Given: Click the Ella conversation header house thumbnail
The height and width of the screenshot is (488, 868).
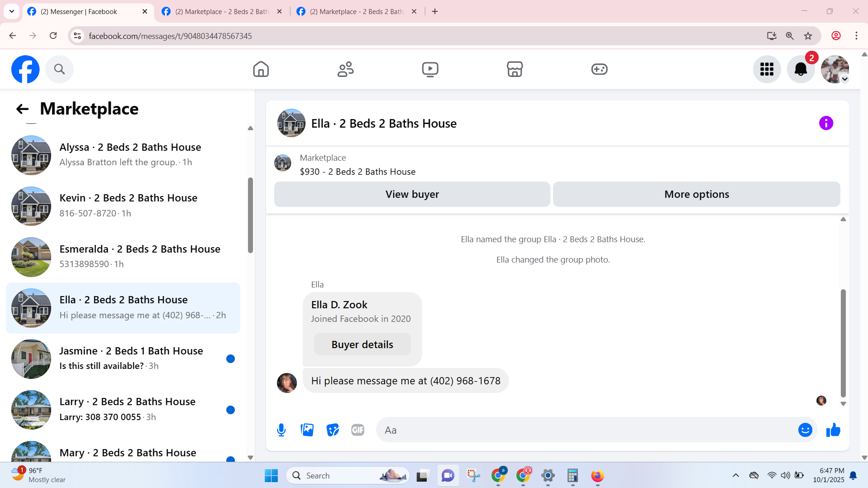Looking at the screenshot, I should [291, 123].
